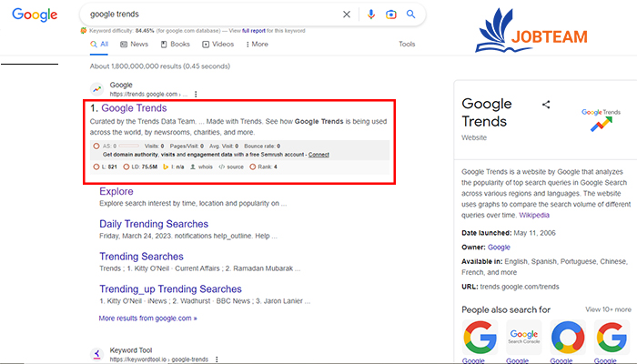Click the JOBTEAM logo

point(531,31)
